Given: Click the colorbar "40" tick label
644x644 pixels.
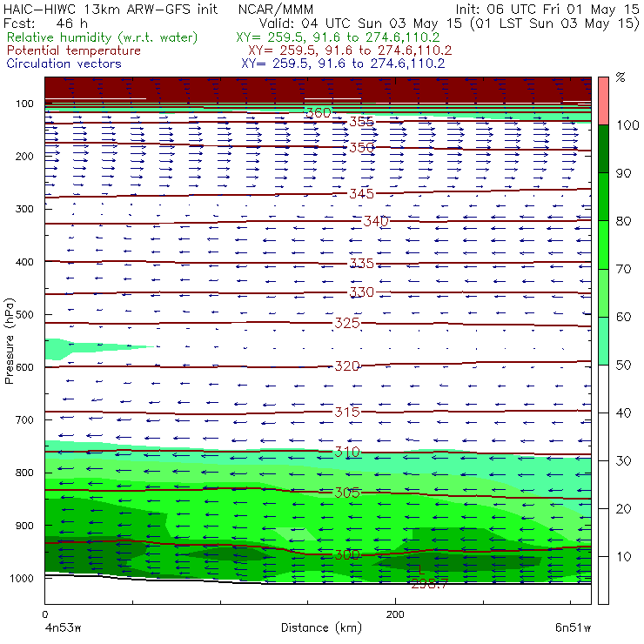Looking at the screenshot, I should [x=623, y=413].
